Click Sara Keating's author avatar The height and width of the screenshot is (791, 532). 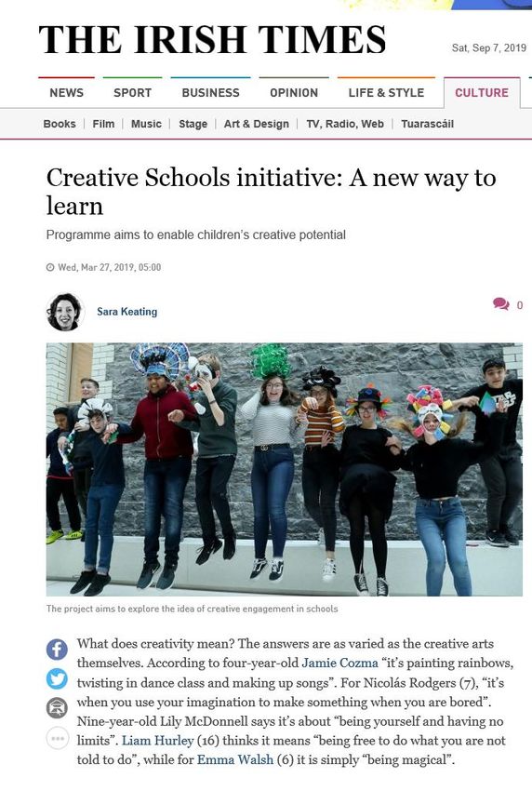click(x=64, y=312)
